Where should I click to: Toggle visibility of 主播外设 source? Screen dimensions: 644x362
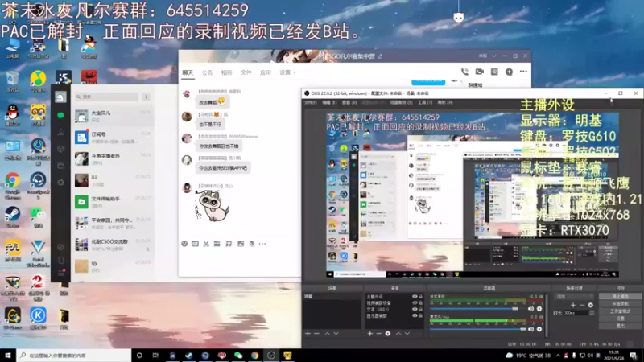click(x=415, y=296)
